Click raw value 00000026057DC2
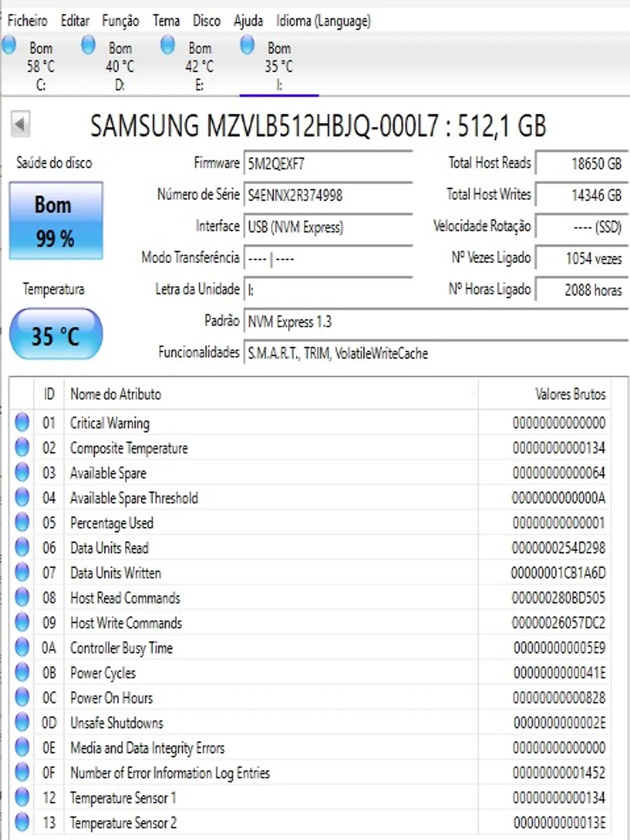This screenshot has width=630, height=840. tap(558, 622)
